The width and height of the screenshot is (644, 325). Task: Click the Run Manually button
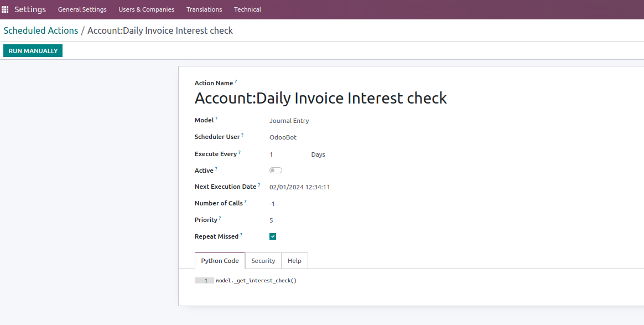(33, 51)
